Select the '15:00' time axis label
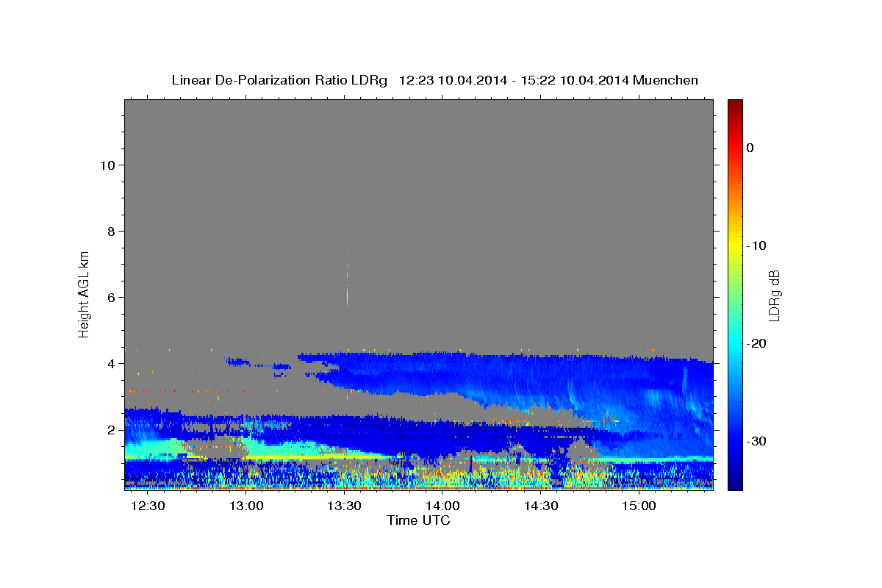This screenshot has height=588, width=882. (639, 506)
